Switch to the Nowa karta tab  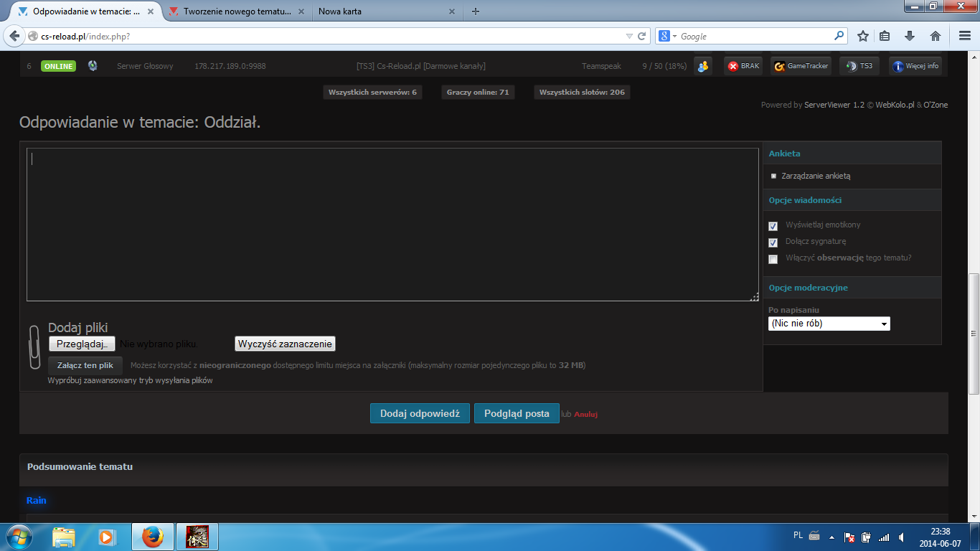(380, 11)
